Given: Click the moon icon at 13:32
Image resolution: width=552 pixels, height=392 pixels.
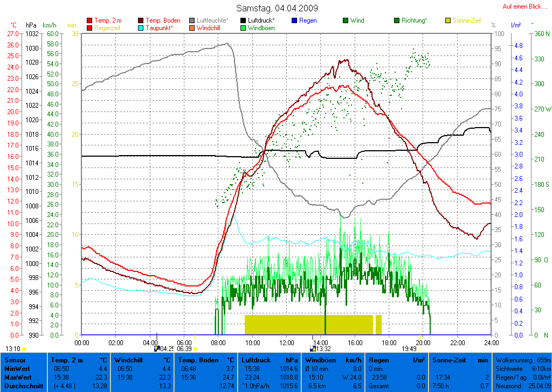Looking at the screenshot, I should [313, 348].
